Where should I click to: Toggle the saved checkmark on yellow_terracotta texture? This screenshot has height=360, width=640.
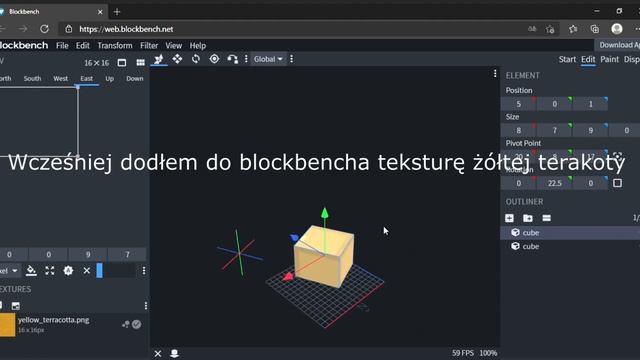pyautogui.click(x=136, y=324)
